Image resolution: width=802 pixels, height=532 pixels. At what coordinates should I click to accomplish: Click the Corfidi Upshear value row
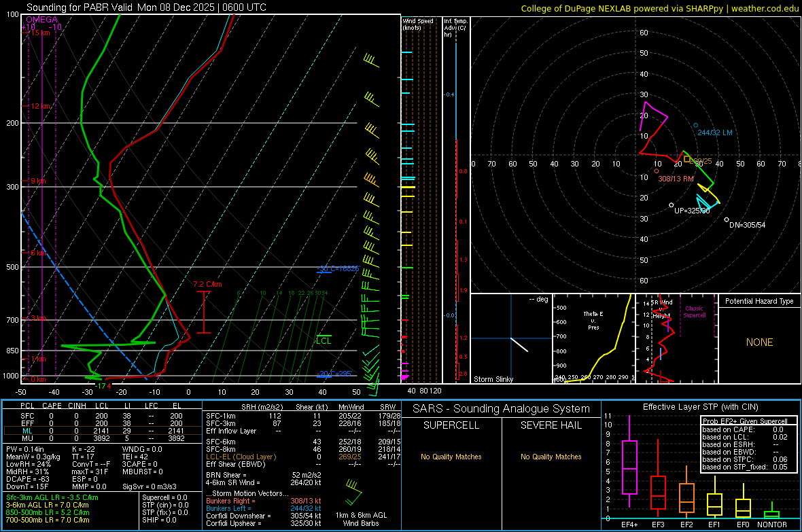click(264, 523)
